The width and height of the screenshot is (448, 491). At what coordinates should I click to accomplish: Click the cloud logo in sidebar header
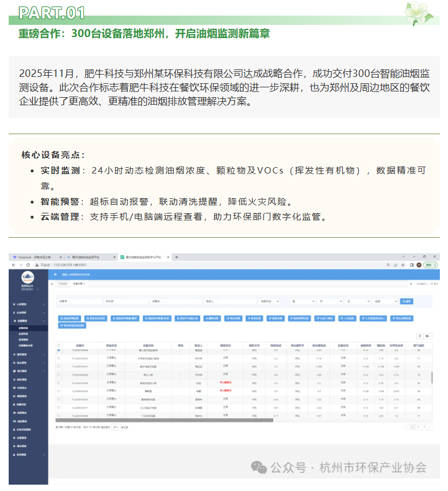pyautogui.click(x=28, y=277)
